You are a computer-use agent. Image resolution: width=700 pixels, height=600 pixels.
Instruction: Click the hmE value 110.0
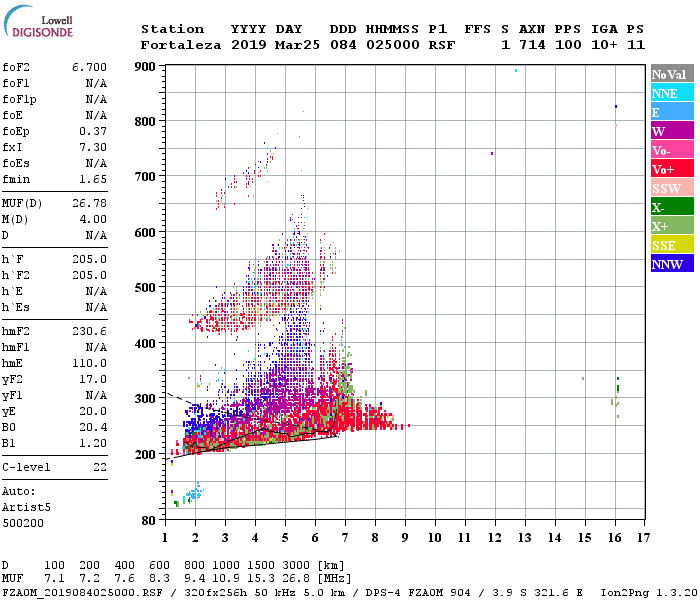(89, 363)
